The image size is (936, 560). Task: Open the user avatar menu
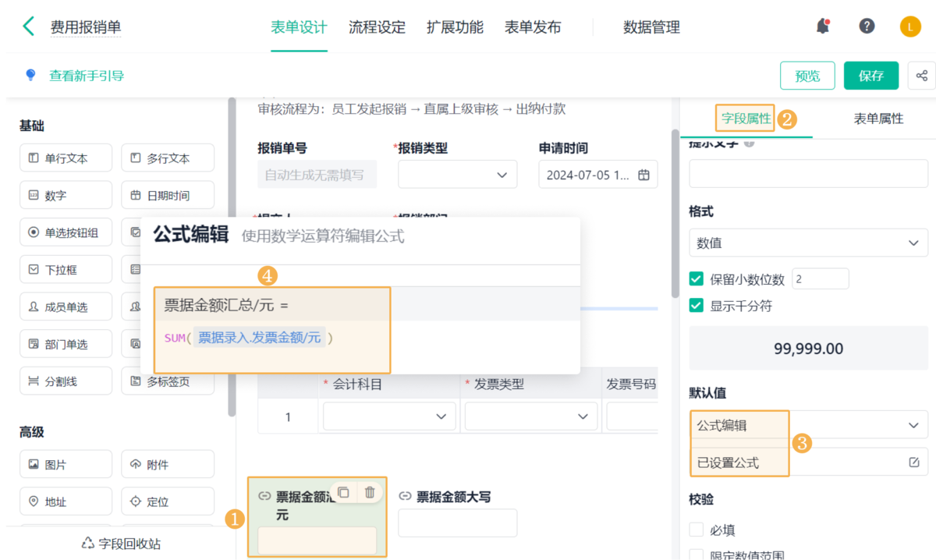click(910, 27)
